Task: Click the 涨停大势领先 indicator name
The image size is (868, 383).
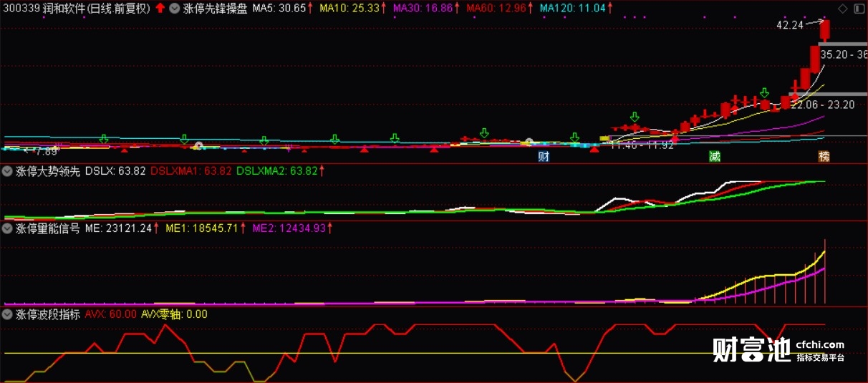Action: (47, 171)
